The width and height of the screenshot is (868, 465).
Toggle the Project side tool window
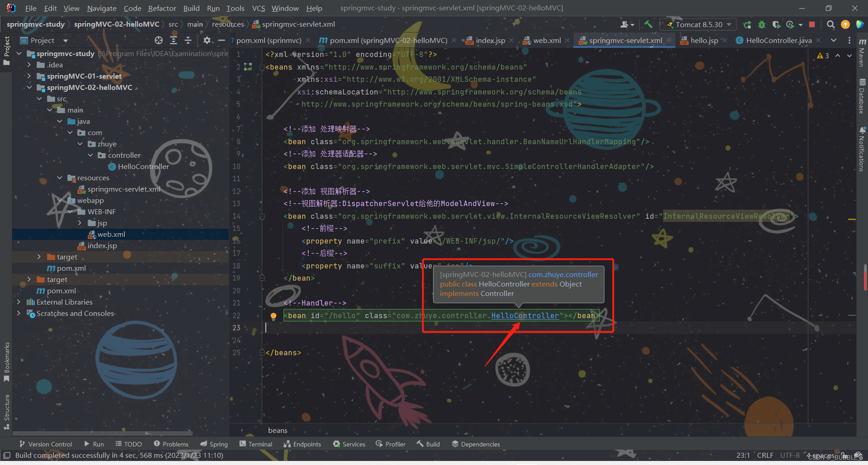6,51
